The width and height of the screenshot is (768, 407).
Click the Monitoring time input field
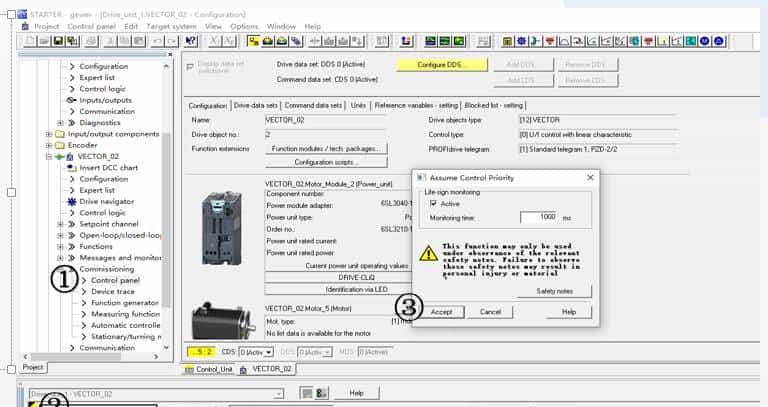pos(538,217)
